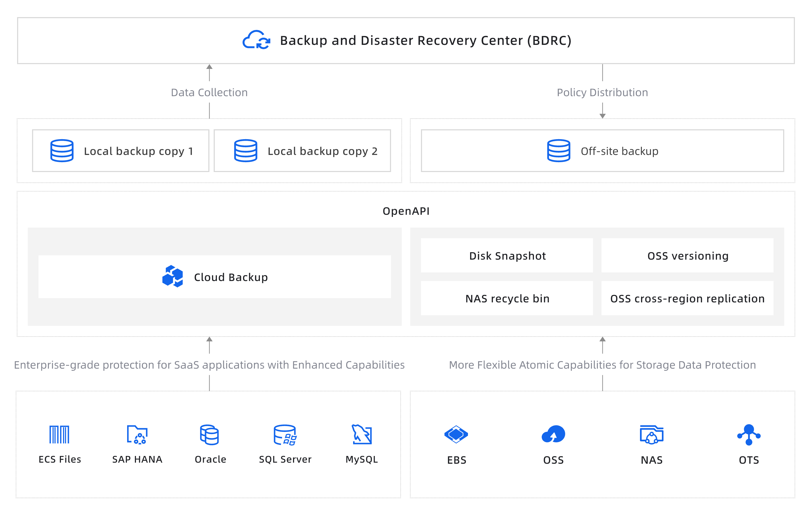Click the EBS diamond icon
Viewport: 812px width, 515px height.
coord(456,434)
